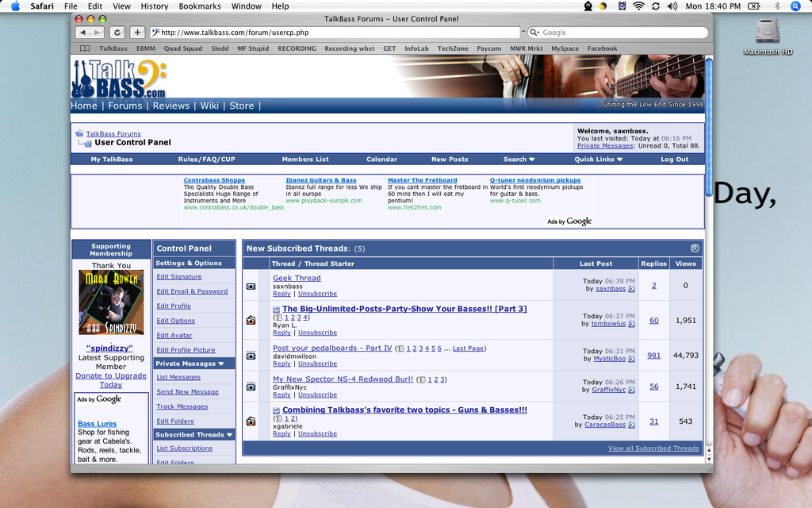Select the Reviews site tab
The image size is (812, 508).
tap(171, 106)
